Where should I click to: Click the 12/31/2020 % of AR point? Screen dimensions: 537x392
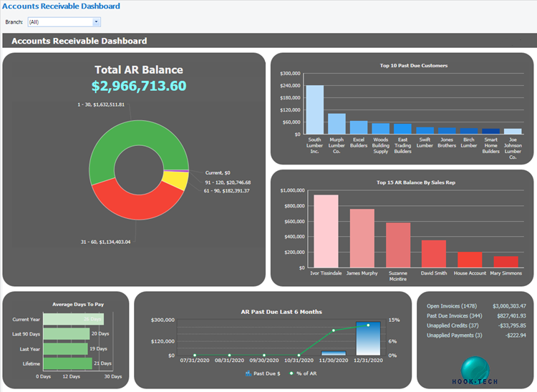pyautogui.click(x=368, y=325)
